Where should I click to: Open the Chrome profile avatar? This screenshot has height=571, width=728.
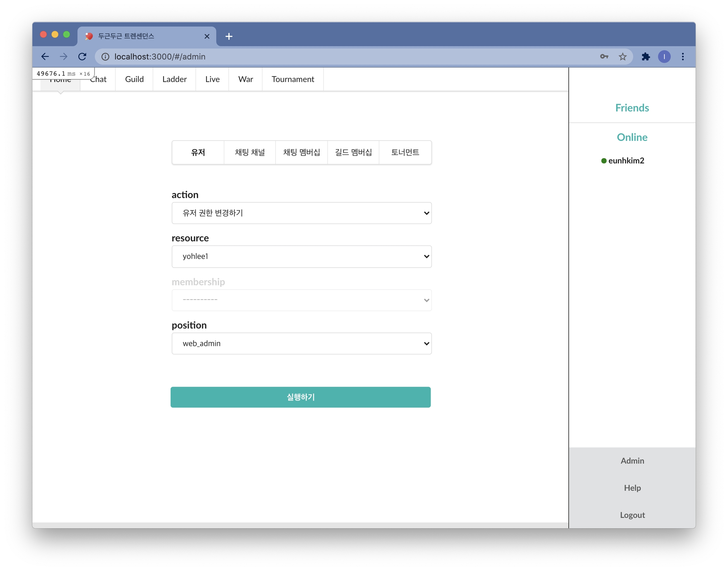click(664, 57)
